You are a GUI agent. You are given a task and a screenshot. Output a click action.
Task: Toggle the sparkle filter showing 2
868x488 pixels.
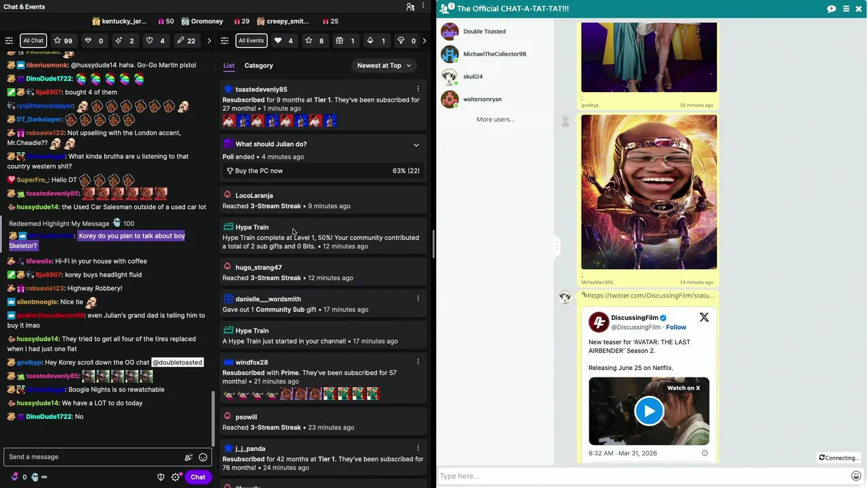pyautogui.click(x=125, y=41)
